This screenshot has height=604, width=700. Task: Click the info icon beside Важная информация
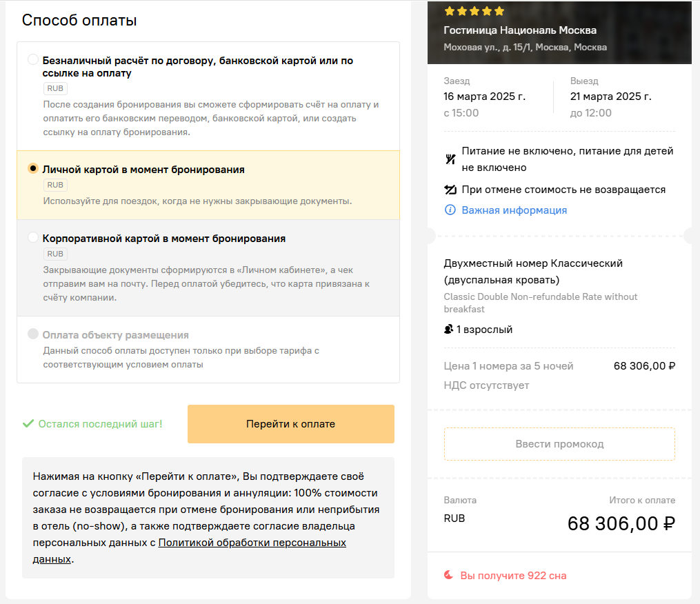coord(450,210)
